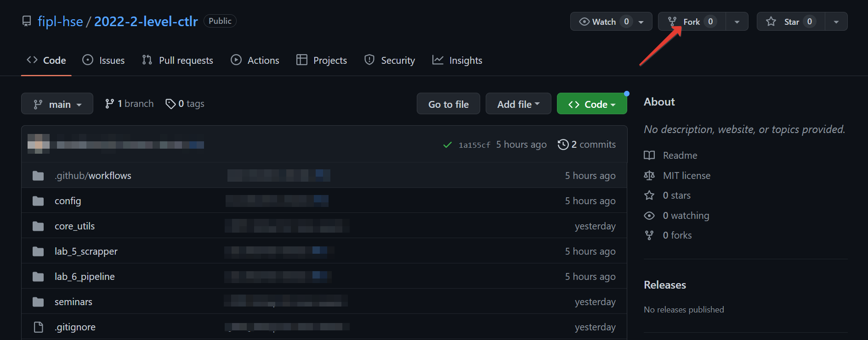868x340 pixels.
Task: Open the Pull requests tab
Action: coord(177,60)
